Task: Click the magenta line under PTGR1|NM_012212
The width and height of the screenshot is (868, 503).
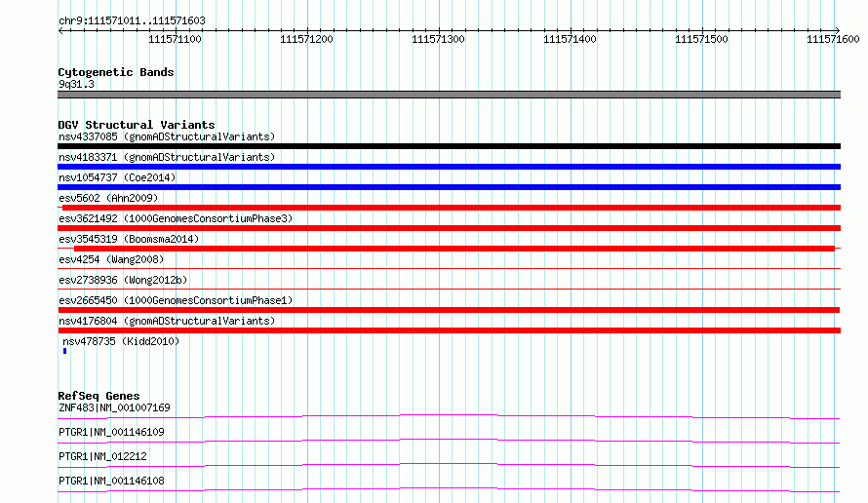Action: pos(449,465)
